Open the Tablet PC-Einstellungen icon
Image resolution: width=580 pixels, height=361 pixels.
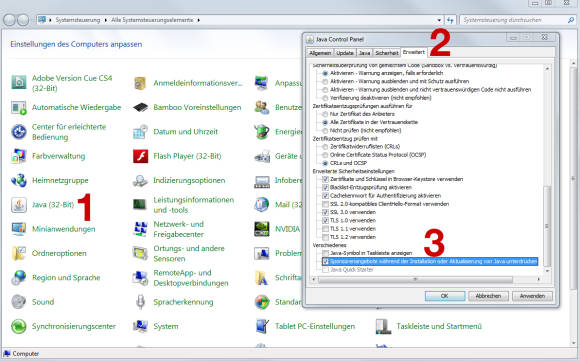tap(262, 326)
